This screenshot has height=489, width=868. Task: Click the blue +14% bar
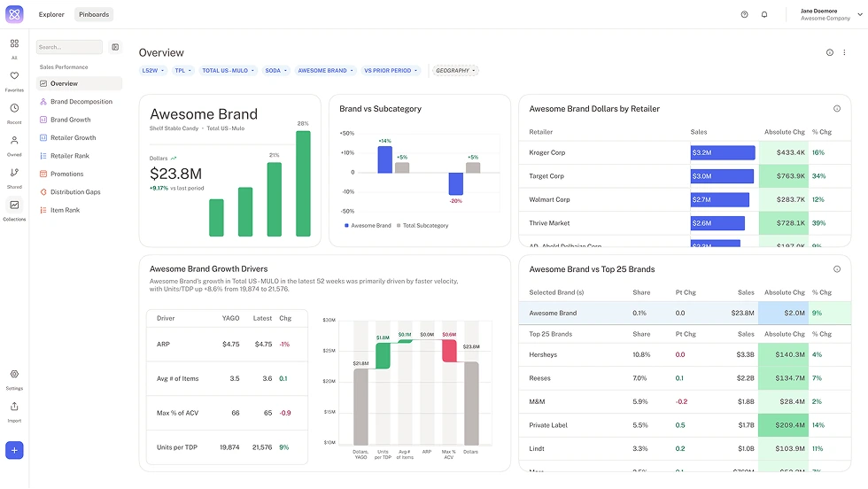[384, 159]
